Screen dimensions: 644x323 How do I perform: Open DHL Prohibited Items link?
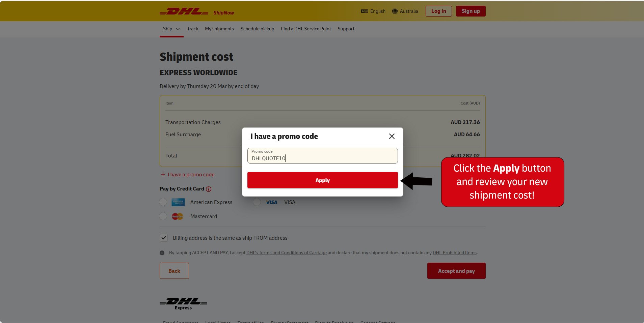tap(455, 253)
